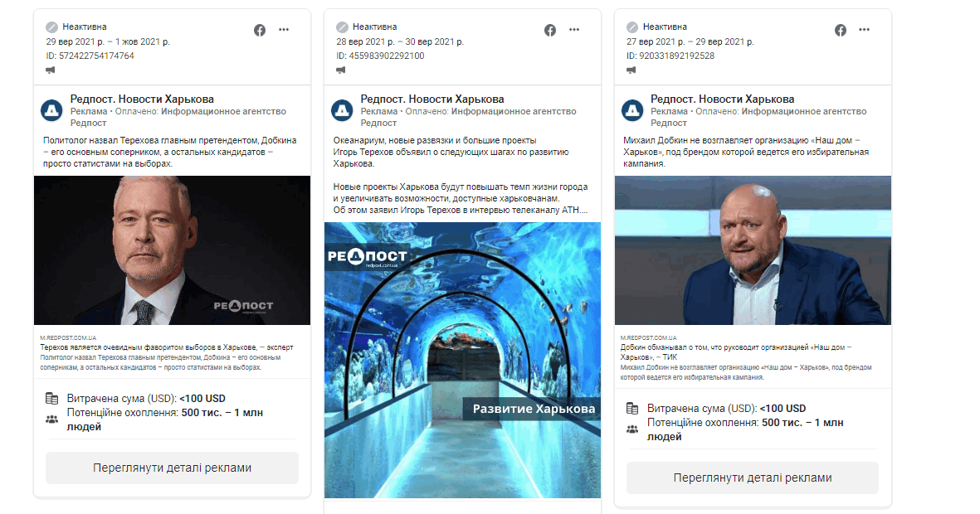Click Facebook platform icon on first ad card
Viewport: 980px width, 514px height.
click(x=260, y=30)
